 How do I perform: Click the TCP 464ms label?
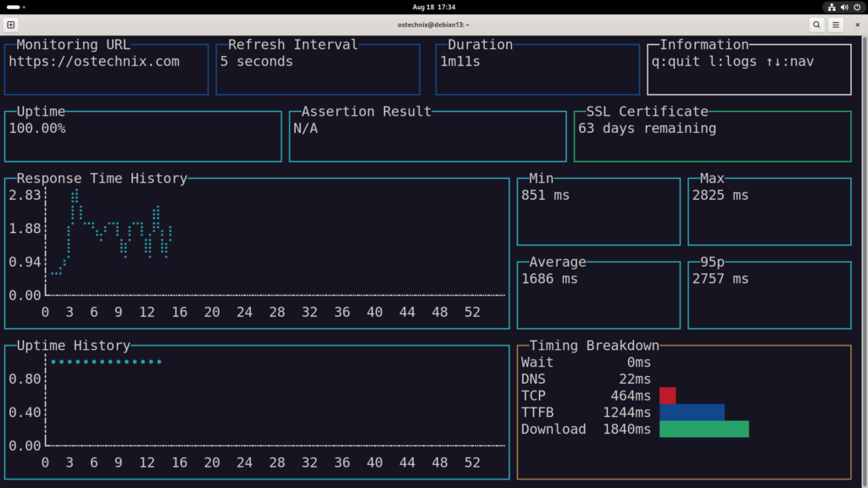coord(586,396)
